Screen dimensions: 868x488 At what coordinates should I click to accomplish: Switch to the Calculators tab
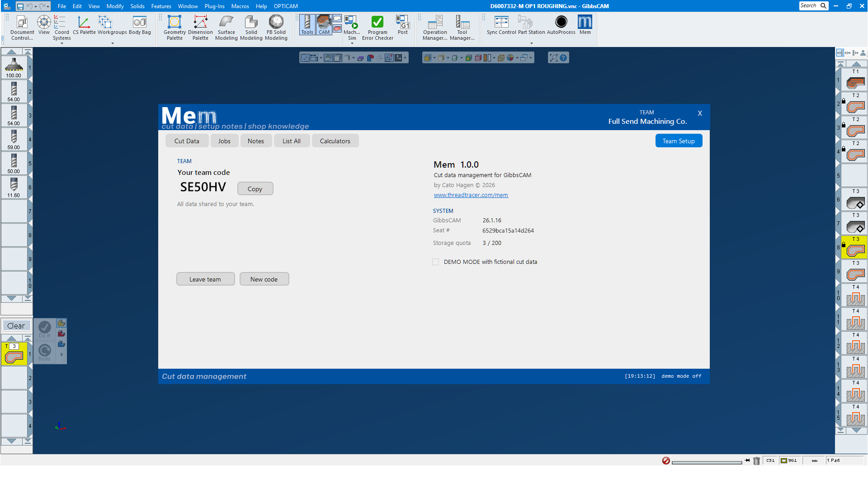[335, 141]
